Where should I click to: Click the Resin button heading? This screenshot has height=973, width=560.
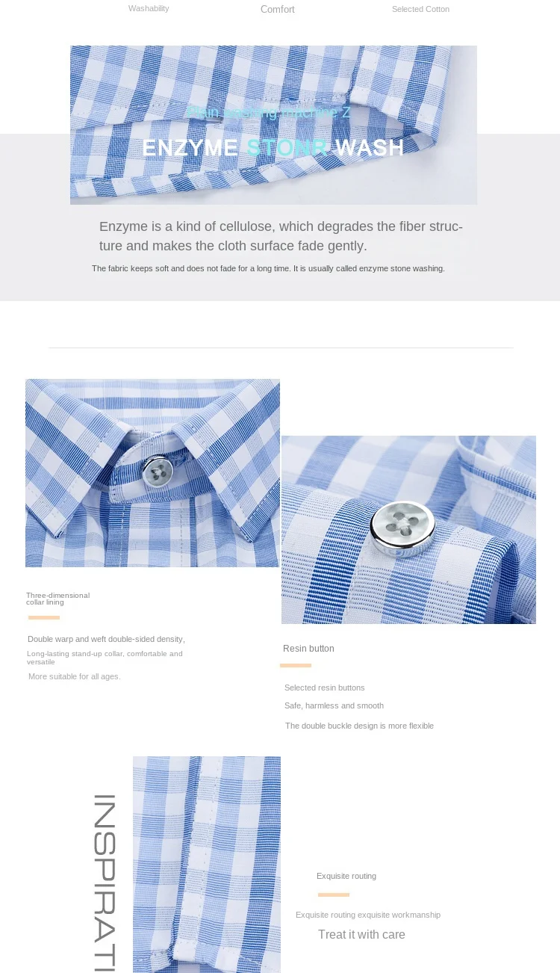click(x=308, y=649)
